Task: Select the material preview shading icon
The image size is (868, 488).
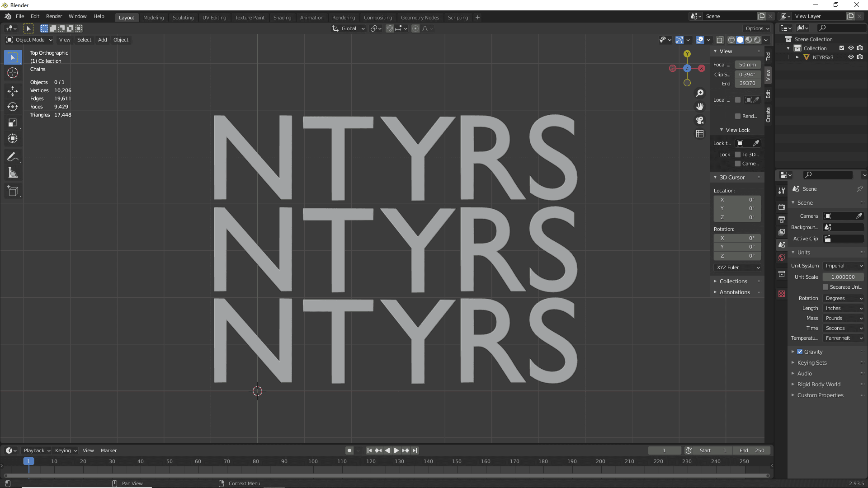Action: (x=748, y=40)
